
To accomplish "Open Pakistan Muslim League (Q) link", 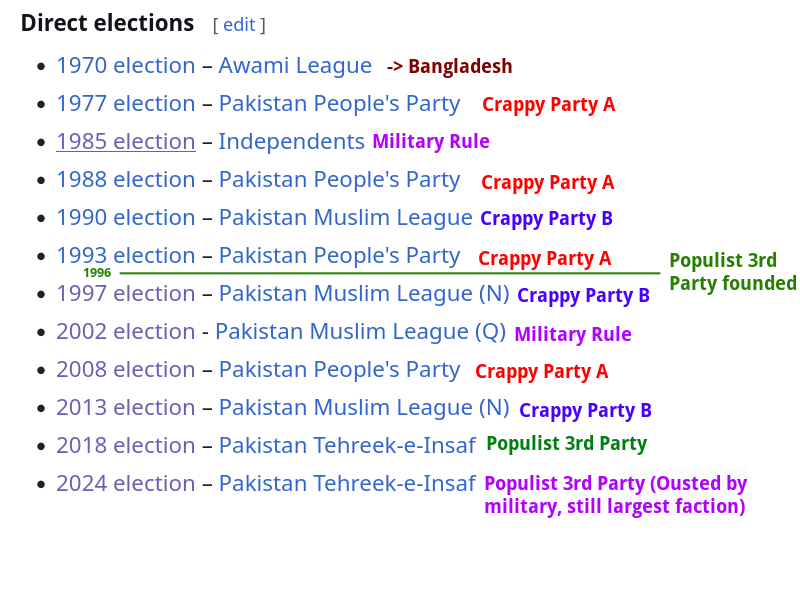I will pyautogui.click(x=361, y=331).
